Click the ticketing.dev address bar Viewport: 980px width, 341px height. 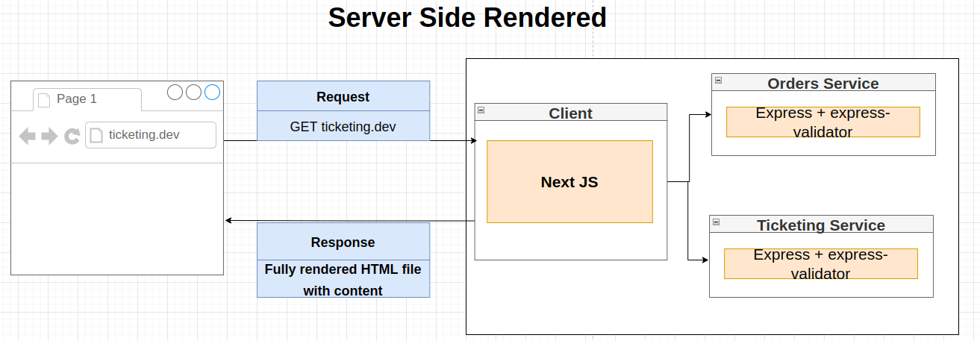click(x=151, y=135)
